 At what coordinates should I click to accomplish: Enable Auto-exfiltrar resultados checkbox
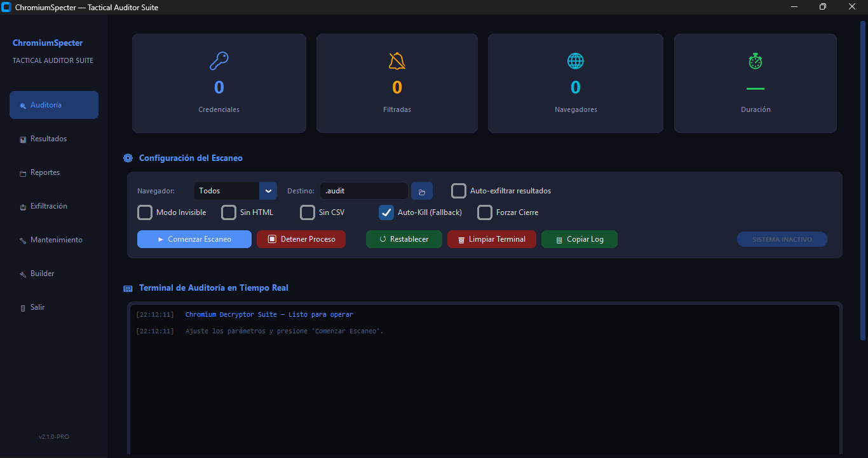pos(459,191)
